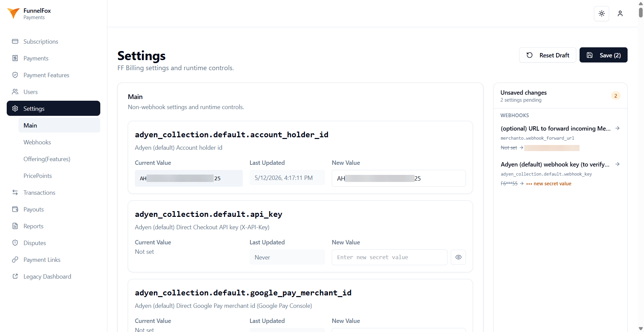Open Offering(Features) settings sub-item
The height and width of the screenshot is (332, 644).
pos(59,159)
